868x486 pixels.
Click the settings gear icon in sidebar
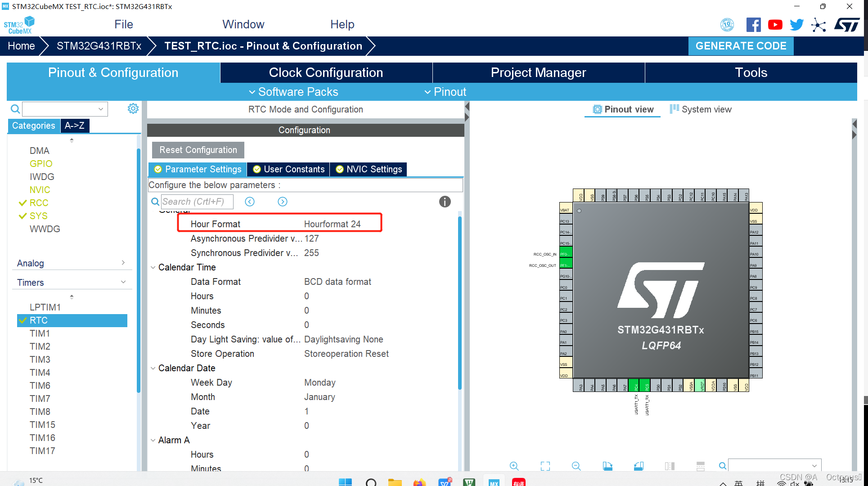click(133, 108)
